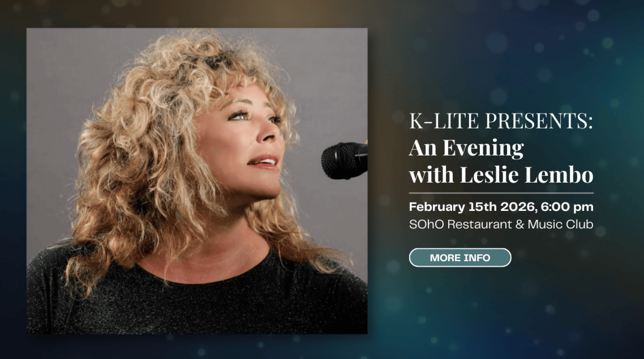Click the word "Restaurant" in the venue line
Image resolution: width=644 pixels, height=359 pixels.
tap(479, 225)
